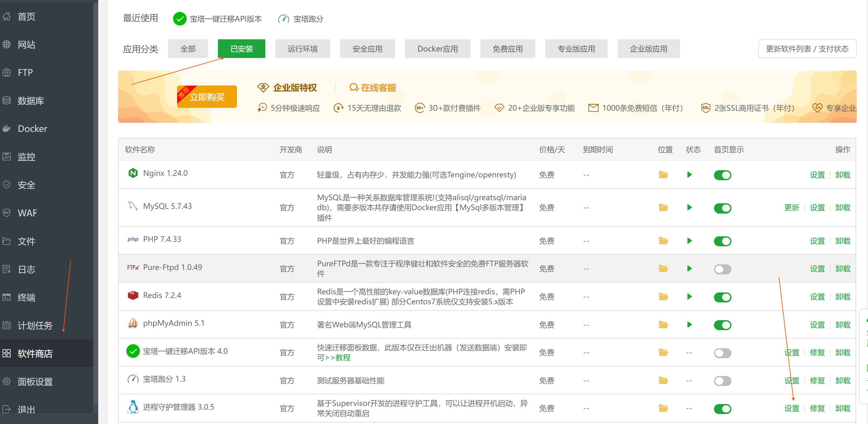The image size is (868, 424).
Task: Open the Redis folder location icon
Action: click(663, 296)
